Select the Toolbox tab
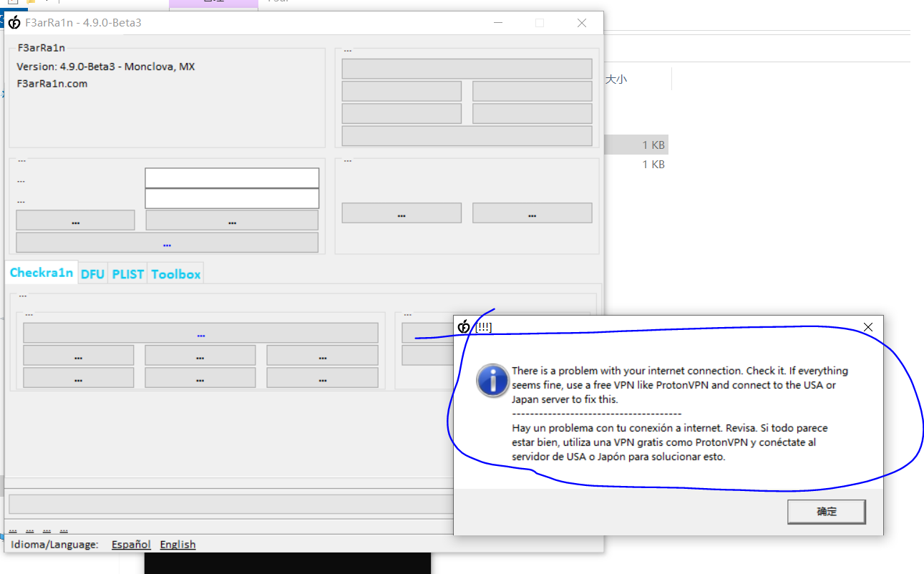 [x=175, y=274]
